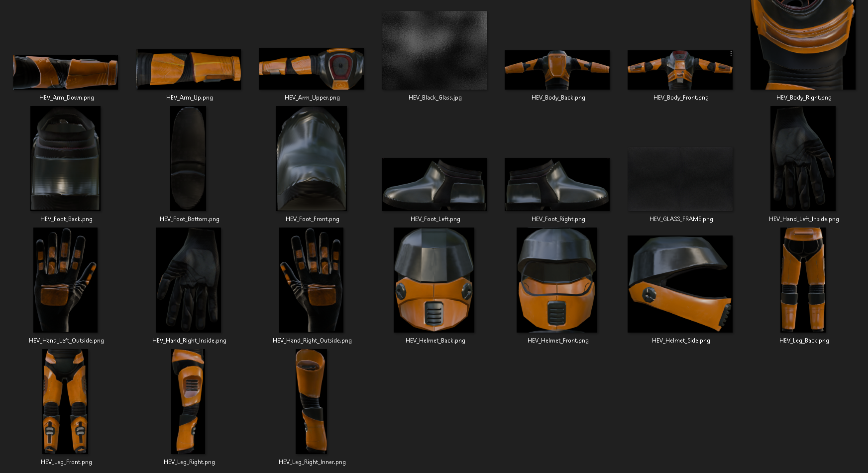Click the HEV_Leg_Right_Inner.png file label

coord(313,462)
